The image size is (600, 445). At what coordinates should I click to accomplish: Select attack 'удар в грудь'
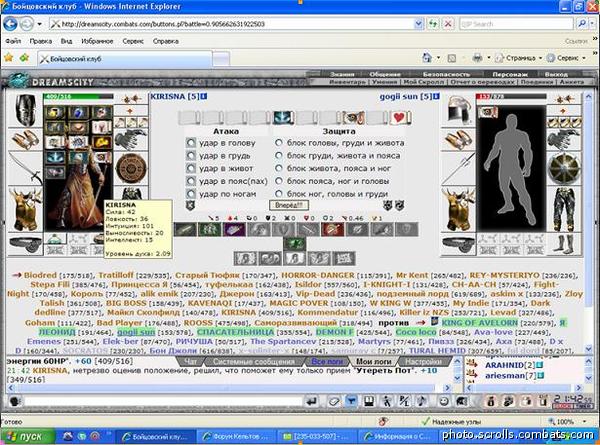coord(191,156)
